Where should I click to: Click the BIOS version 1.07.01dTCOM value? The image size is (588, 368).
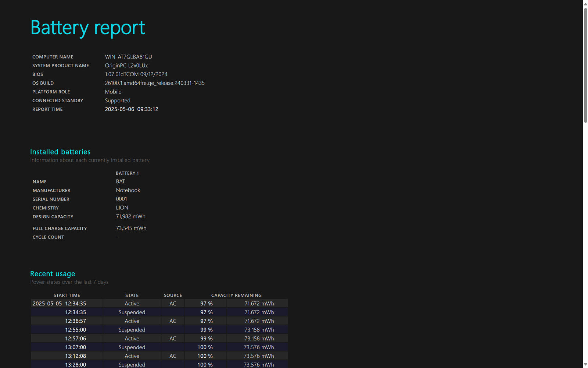pyautogui.click(x=136, y=74)
